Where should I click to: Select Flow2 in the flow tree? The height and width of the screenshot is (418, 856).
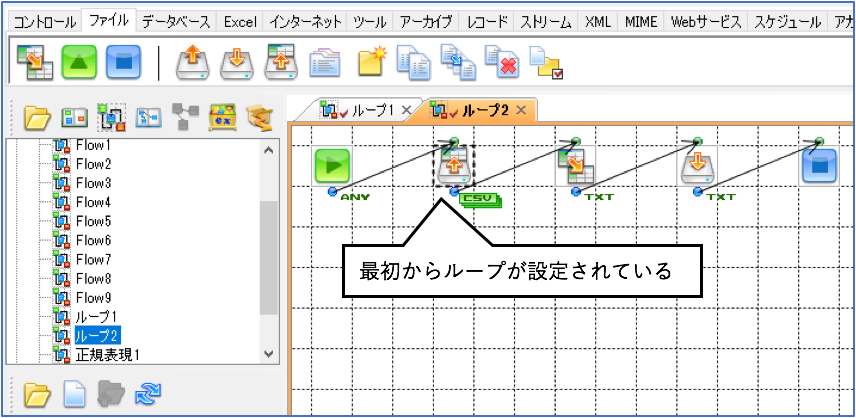click(93, 164)
